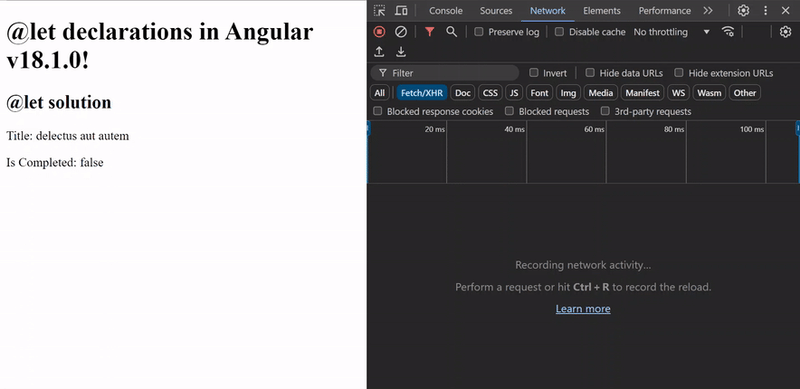Stop recording the network log
The image size is (800, 389).
coord(379,32)
